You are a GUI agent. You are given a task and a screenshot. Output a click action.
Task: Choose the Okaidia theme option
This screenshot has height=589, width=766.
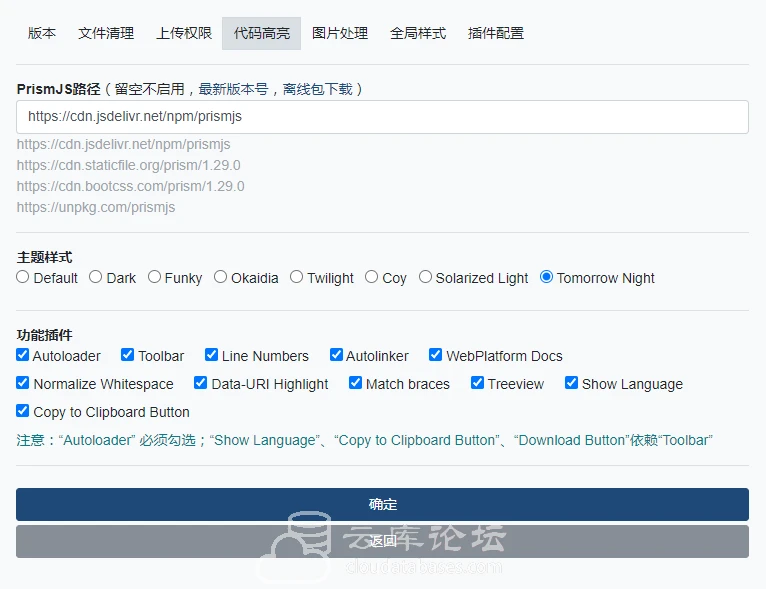click(x=220, y=277)
